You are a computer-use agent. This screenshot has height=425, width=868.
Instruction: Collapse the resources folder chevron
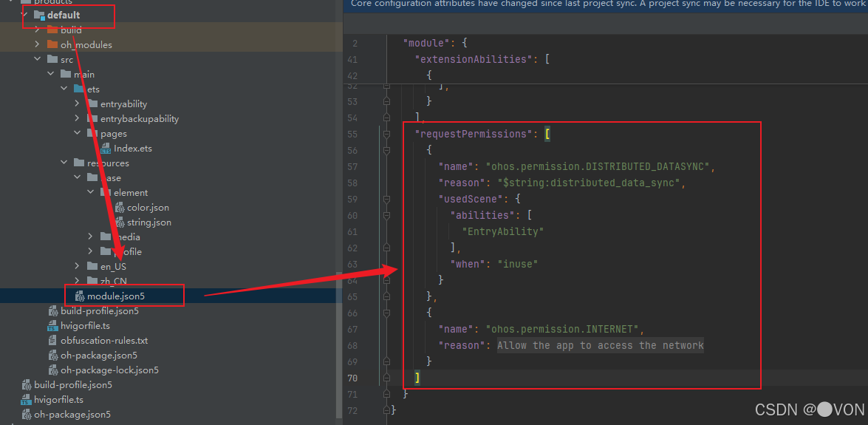[x=64, y=163]
